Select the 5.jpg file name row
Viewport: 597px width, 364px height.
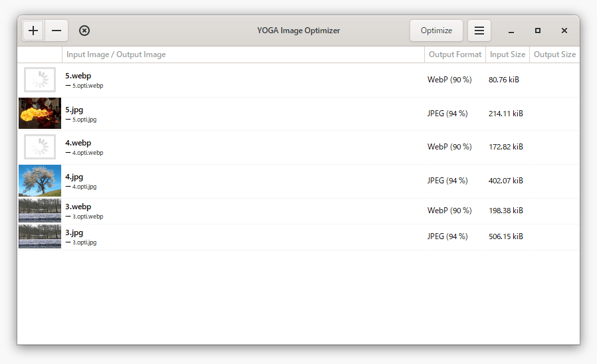click(x=74, y=110)
